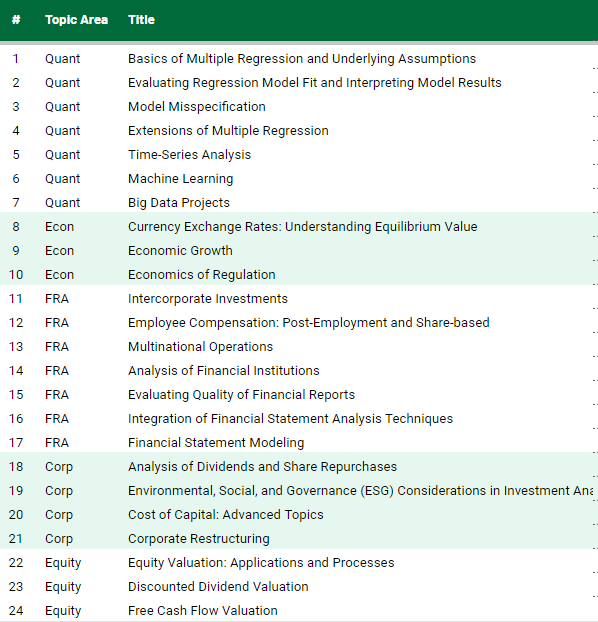598x622 pixels.
Task: Select the 'Financial Statement Modeling' title
Action: 216,443
